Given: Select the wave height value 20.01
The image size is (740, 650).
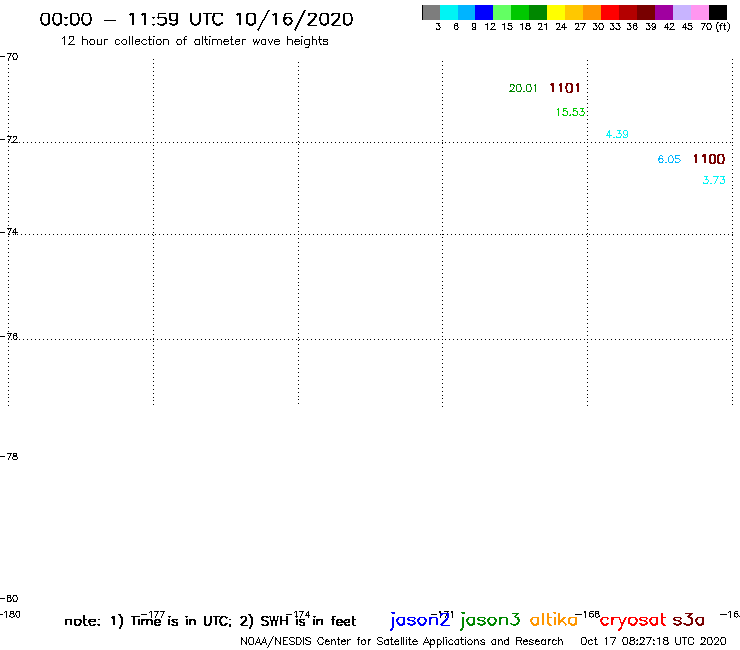Looking at the screenshot, I should [523, 88].
